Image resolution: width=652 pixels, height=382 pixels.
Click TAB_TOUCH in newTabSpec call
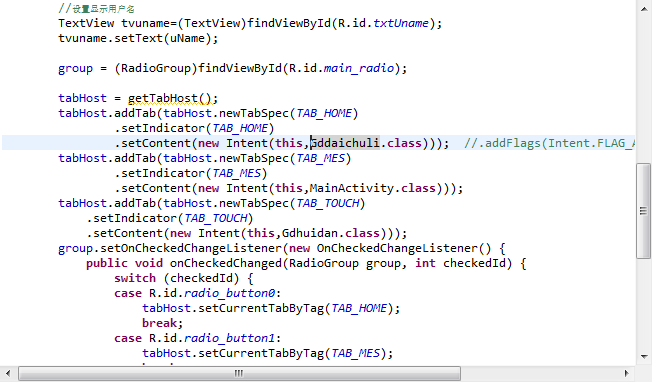pos(328,203)
